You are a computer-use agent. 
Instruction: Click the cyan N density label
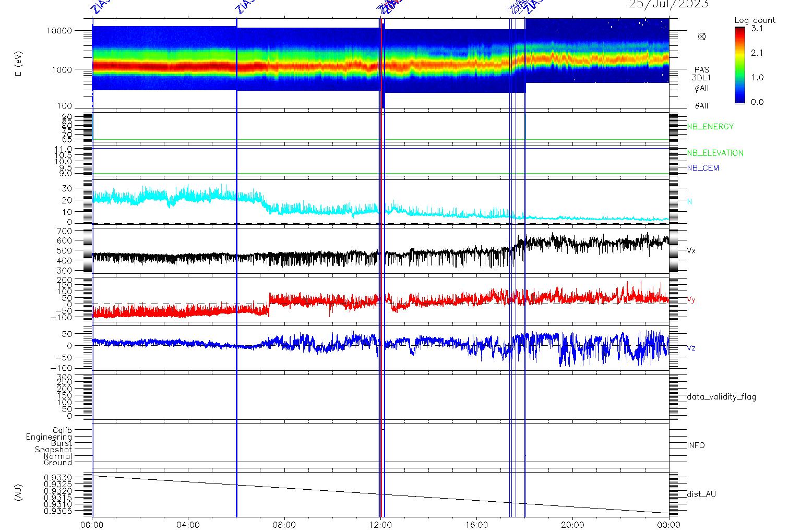click(x=689, y=202)
